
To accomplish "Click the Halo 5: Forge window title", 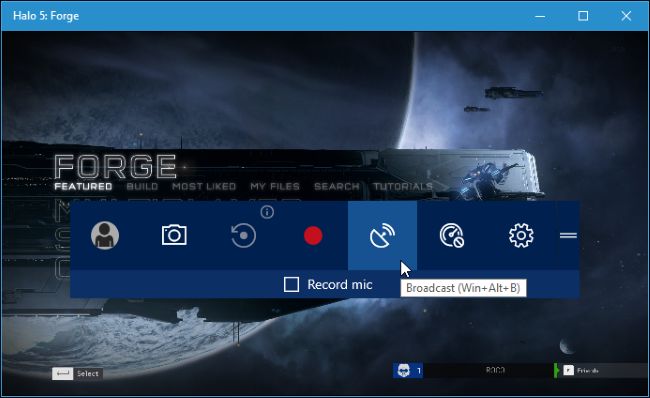I will tap(46, 16).
